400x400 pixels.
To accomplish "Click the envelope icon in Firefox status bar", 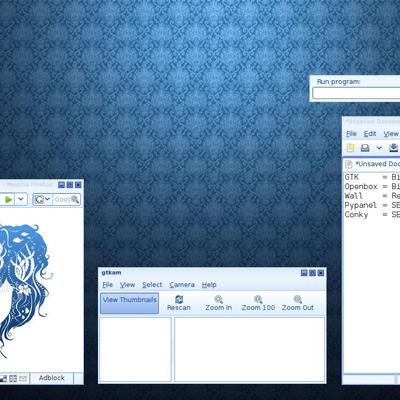I will tap(23, 379).
